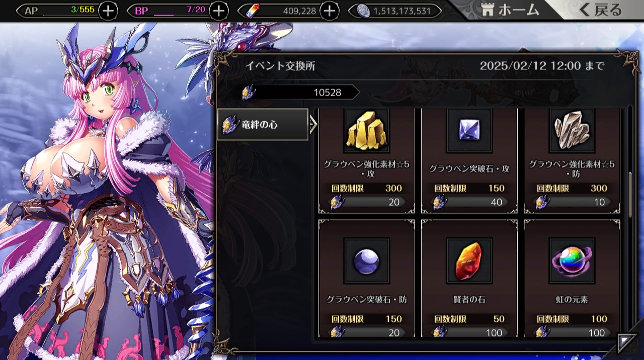Select the 虹の元素 rainbow orb icon
This screenshot has height=360, width=644.
(572, 261)
